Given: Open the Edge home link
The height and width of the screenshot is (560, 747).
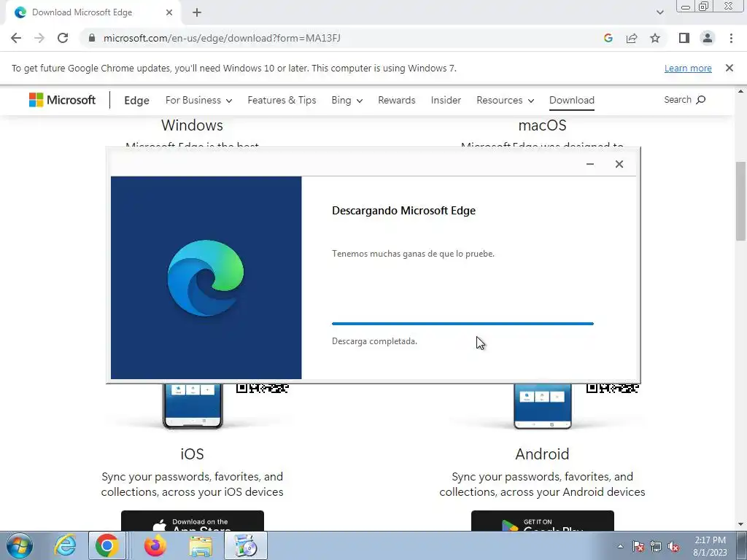Looking at the screenshot, I should (x=136, y=101).
